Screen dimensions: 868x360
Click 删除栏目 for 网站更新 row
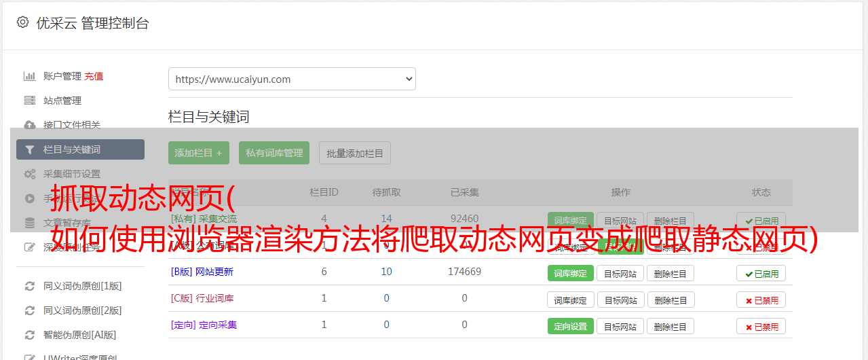(671, 273)
